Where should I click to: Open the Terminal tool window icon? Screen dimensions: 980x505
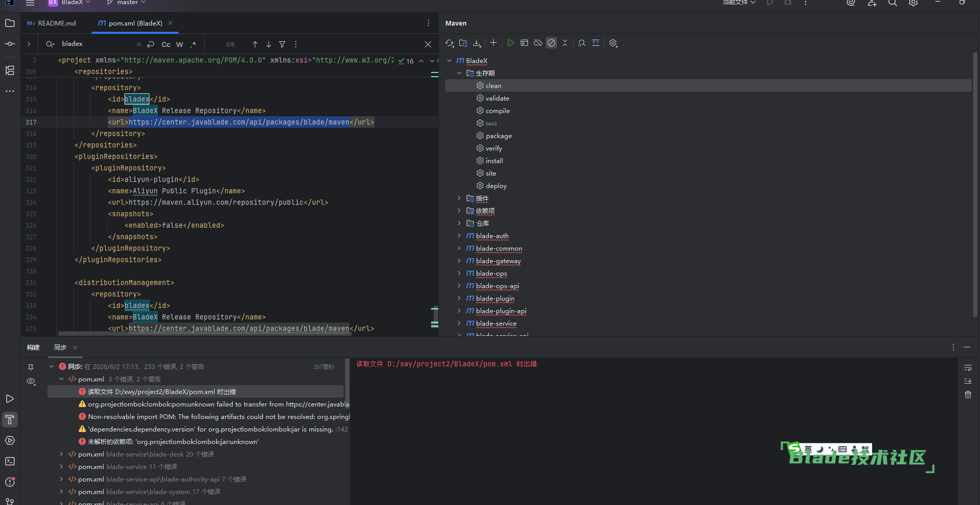(10, 461)
